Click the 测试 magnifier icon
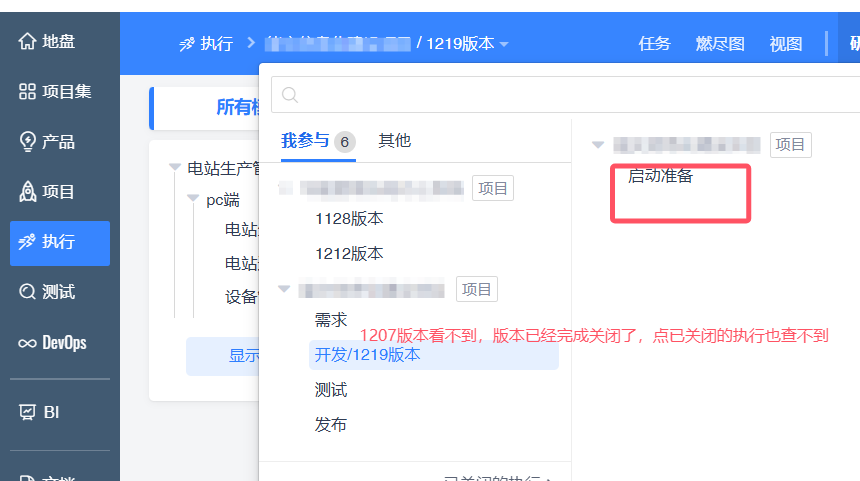Screen dimensions: 860x481 [27, 291]
